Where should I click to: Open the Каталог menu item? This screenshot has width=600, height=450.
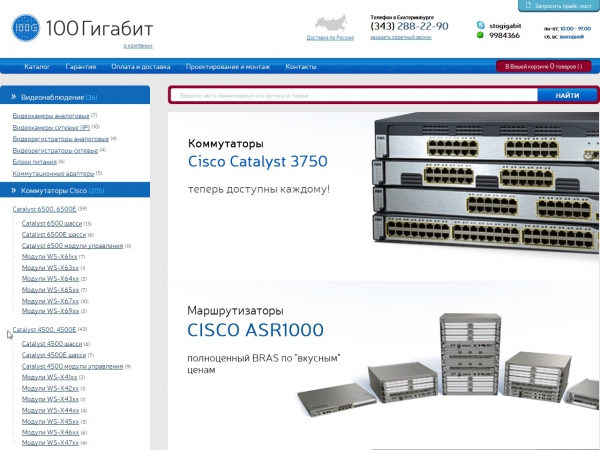click(x=37, y=66)
